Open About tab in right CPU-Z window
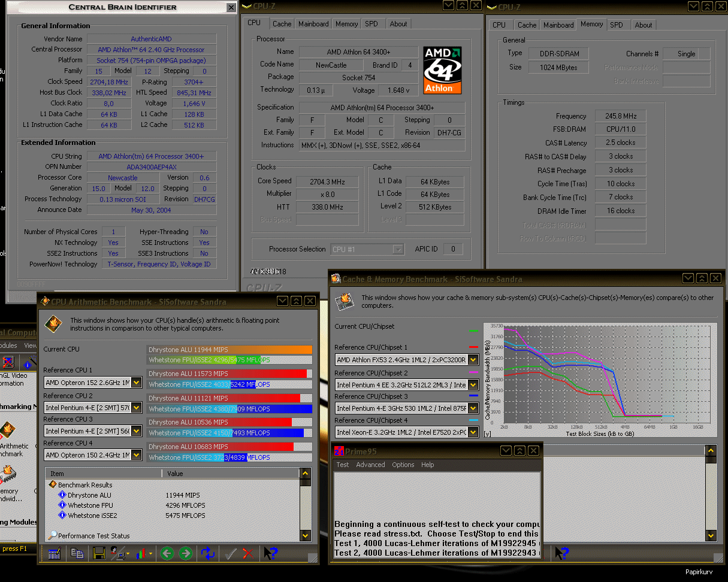The image size is (728, 582). [644, 25]
